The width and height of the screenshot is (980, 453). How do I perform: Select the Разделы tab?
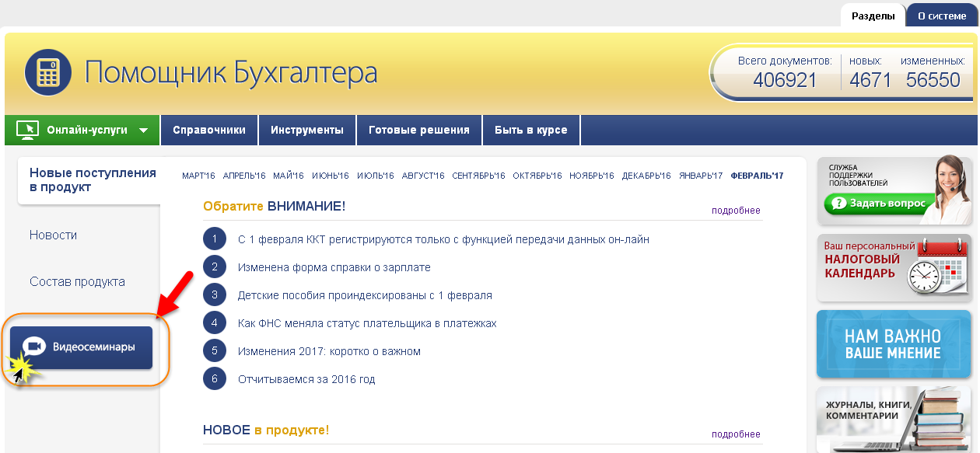[x=873, y=16]
